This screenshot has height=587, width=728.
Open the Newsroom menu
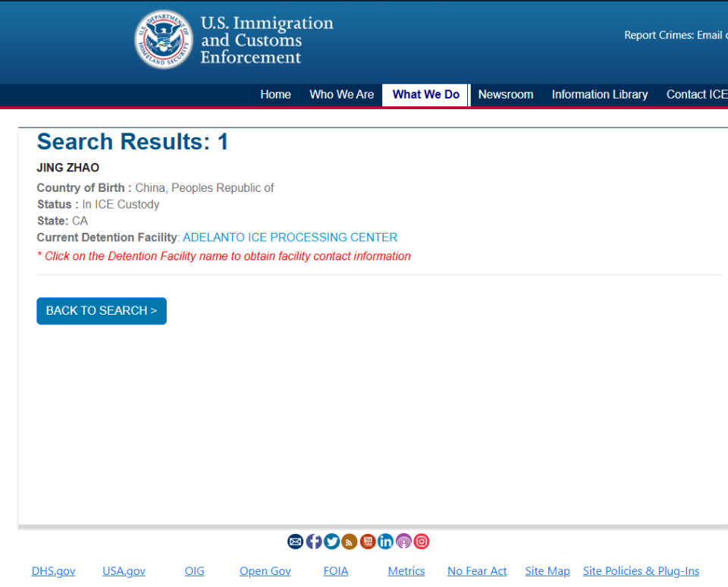506,95
